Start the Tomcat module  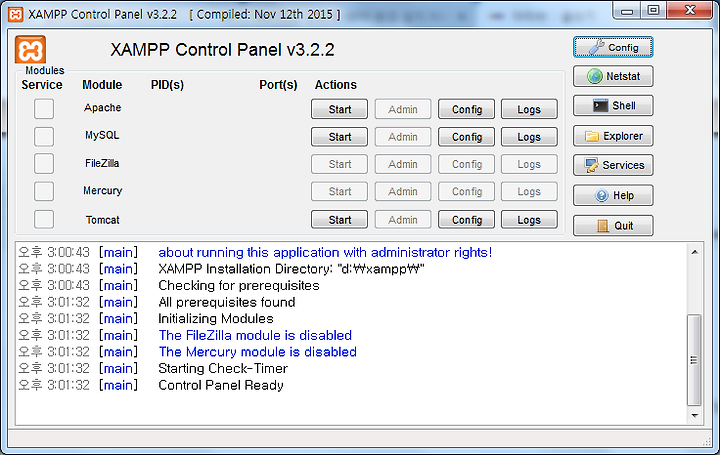(339, 220)
